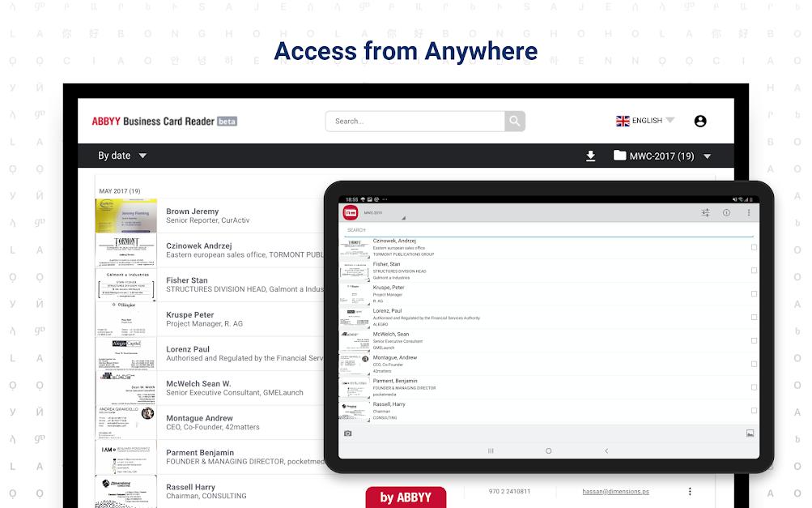Click the MWC-2017 folder icon
The height and width of the screenshot is (508, 812).
[619, 156]
